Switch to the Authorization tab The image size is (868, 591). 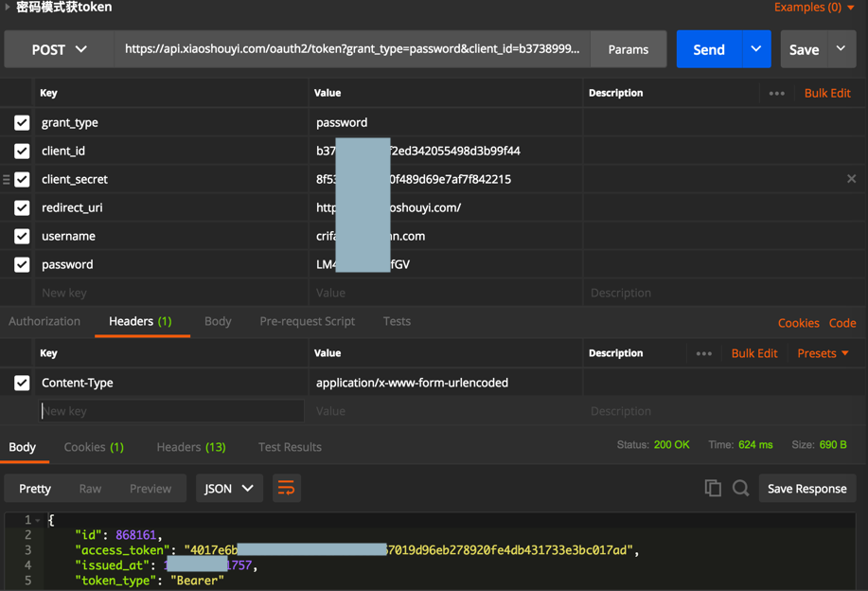pos(44,321)
